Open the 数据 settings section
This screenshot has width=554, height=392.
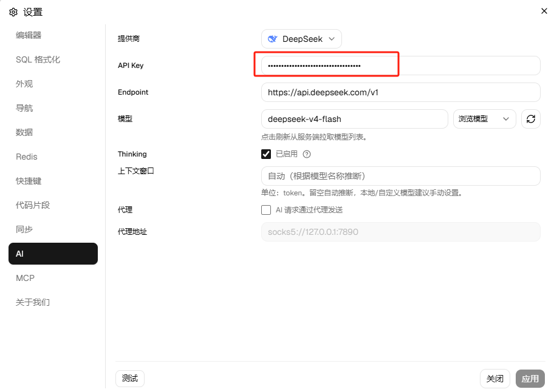point(53,132)
